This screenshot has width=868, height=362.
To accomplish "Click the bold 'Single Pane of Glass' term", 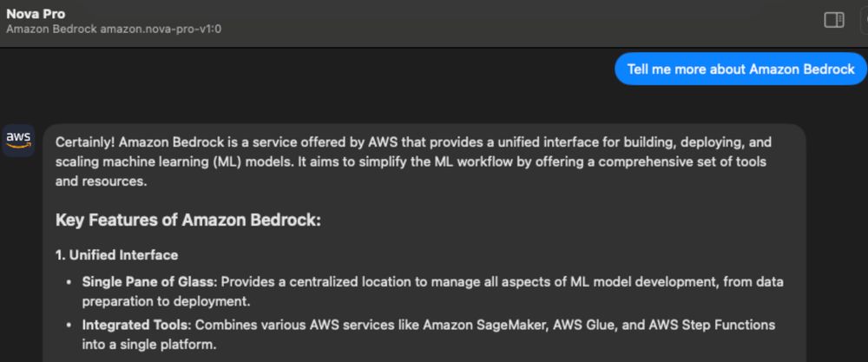I will click(148, 282).
